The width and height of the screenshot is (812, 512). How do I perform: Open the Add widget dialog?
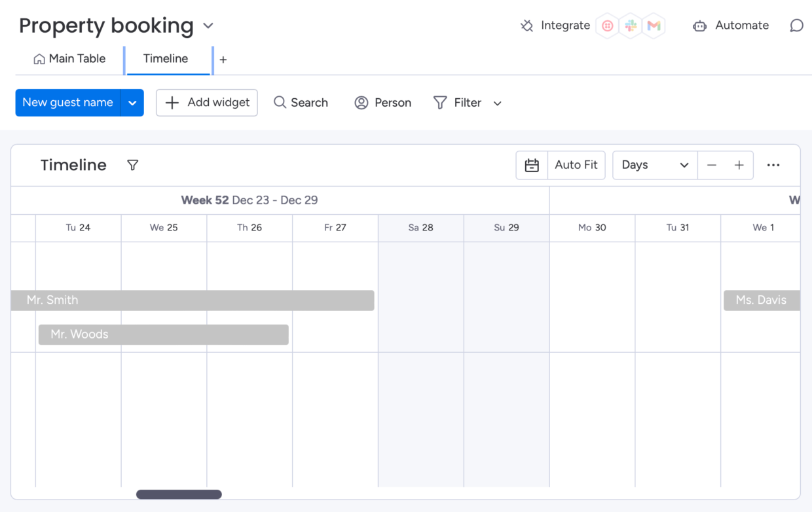pyautogui.click(x=206, y=103)
